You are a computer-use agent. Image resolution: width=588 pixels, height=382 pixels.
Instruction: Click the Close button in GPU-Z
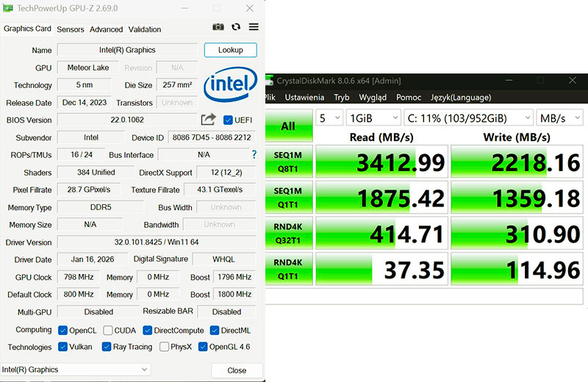(x=237, y=370)
